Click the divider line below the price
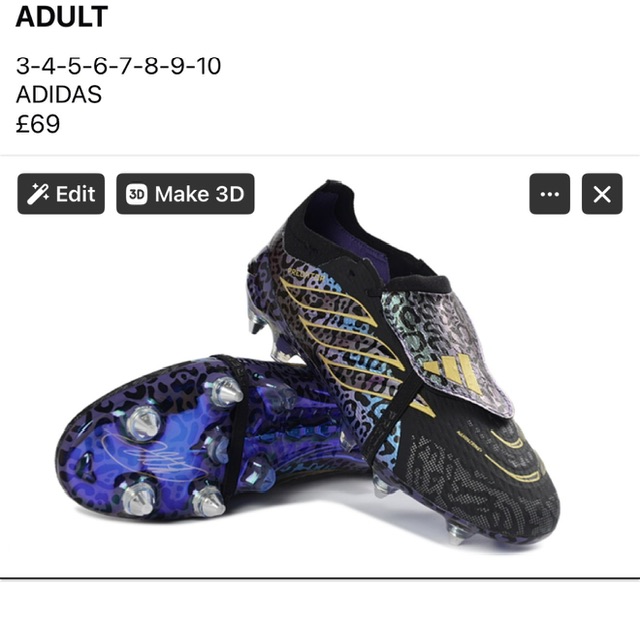 click(x=320, y=156)
